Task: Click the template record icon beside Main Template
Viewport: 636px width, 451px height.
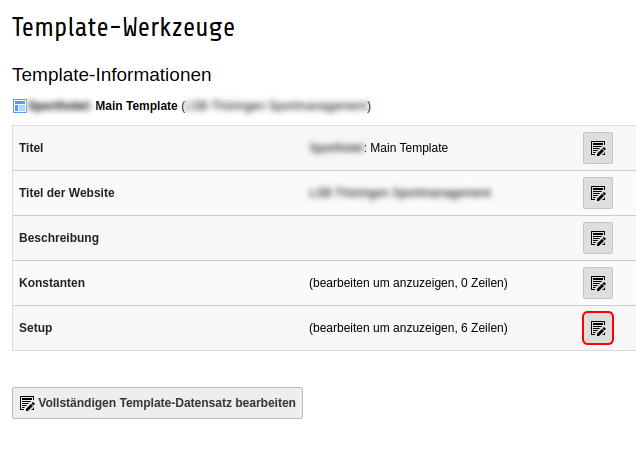Action: [x=20, y=106]
